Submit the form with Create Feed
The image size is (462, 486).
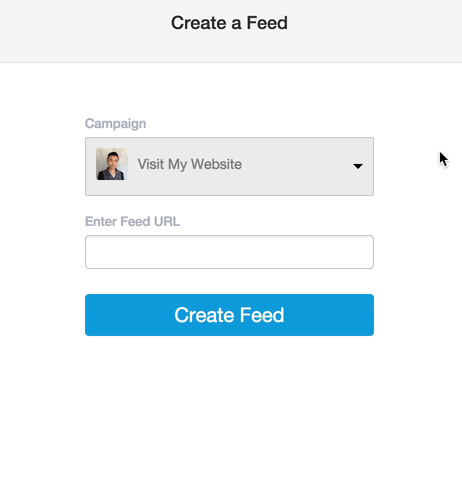[x=229, y=315]
